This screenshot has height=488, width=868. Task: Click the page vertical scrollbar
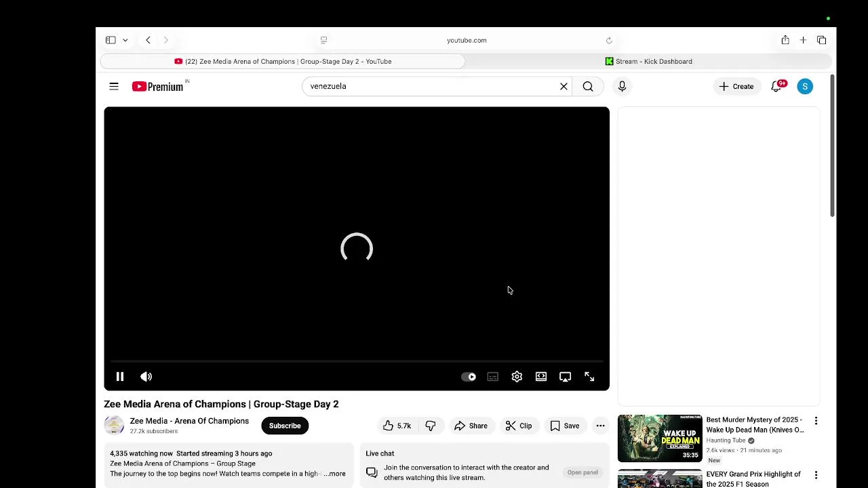click(x=832, y=146)
